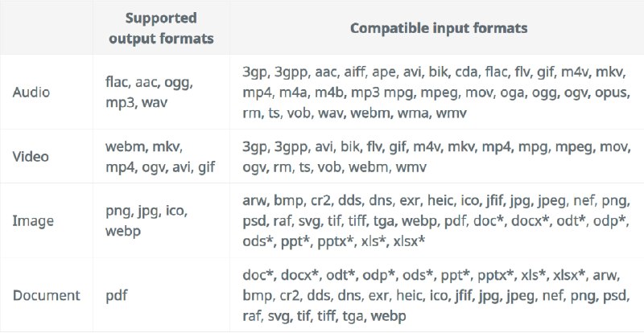644x333 pixels.
Task: Click "opus" in the Audio input formats
Action: (x=612, y=92)
